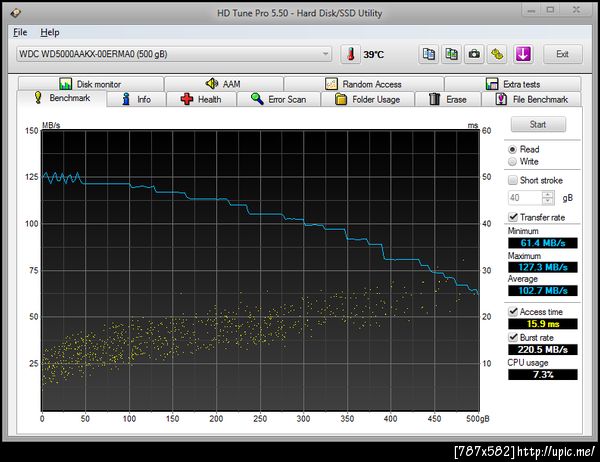The height and width of the screenshot is (462, 600).
Task: Open the Error Scan tab
Action: (279, 100)
